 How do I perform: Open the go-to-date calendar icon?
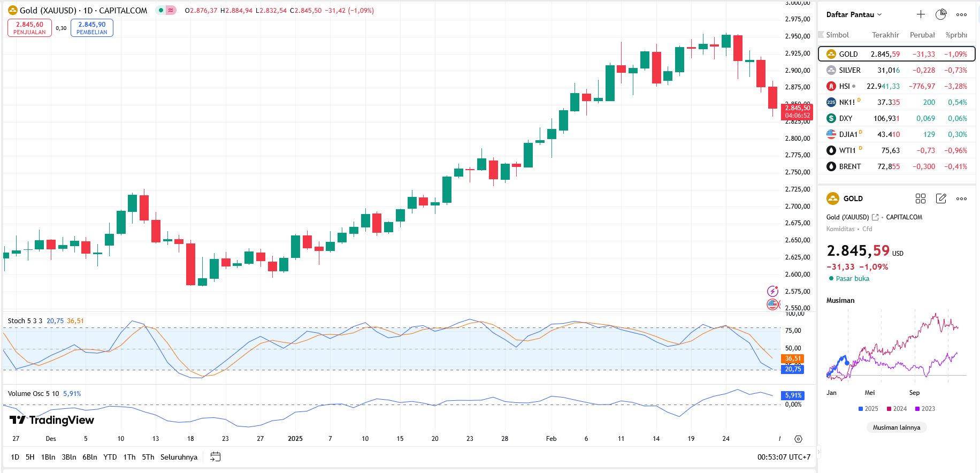click(216, 457)
